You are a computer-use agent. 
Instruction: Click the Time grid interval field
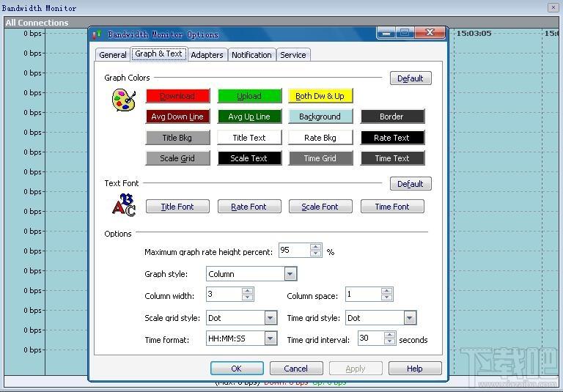(x=371, y=339)
